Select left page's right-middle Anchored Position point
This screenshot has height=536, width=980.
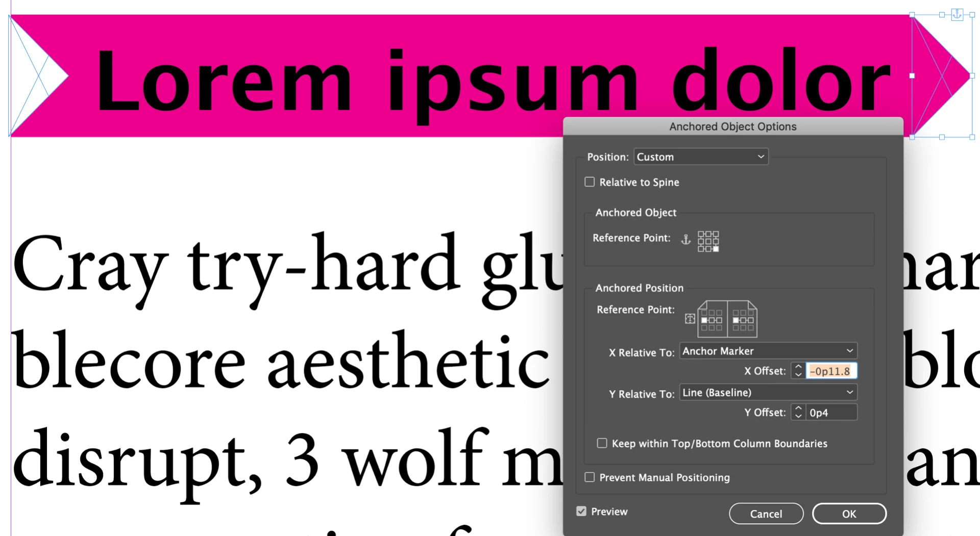pyautogui.click(x=719, y=320)
